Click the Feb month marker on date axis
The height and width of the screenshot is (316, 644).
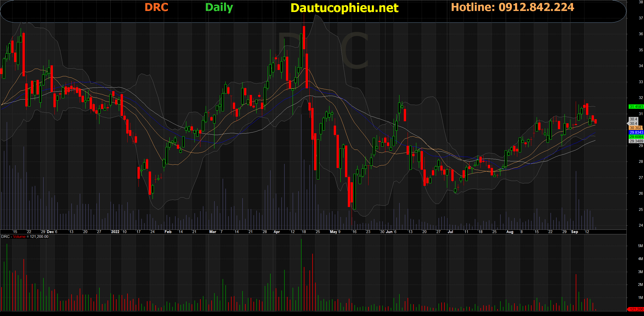tap(168, 232)
